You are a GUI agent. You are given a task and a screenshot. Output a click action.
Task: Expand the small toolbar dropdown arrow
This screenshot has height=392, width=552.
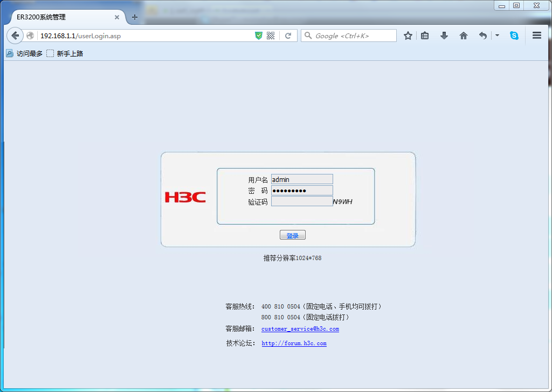[x=497, y=36]
